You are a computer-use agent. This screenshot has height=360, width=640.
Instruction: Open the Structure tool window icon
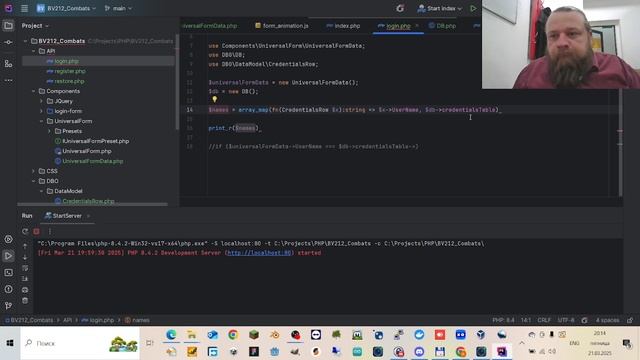click(8, 64)
